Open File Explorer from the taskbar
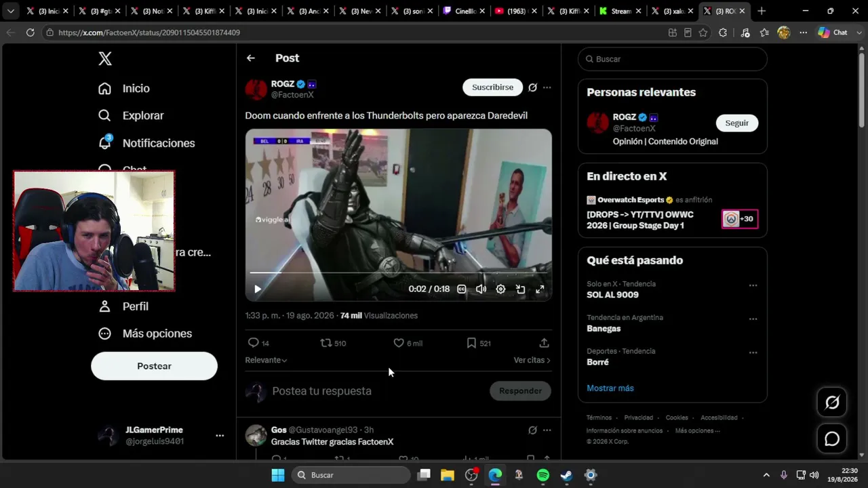Image resolution: width=868 pixels, height=488 pixels. (x=448, y=475)
